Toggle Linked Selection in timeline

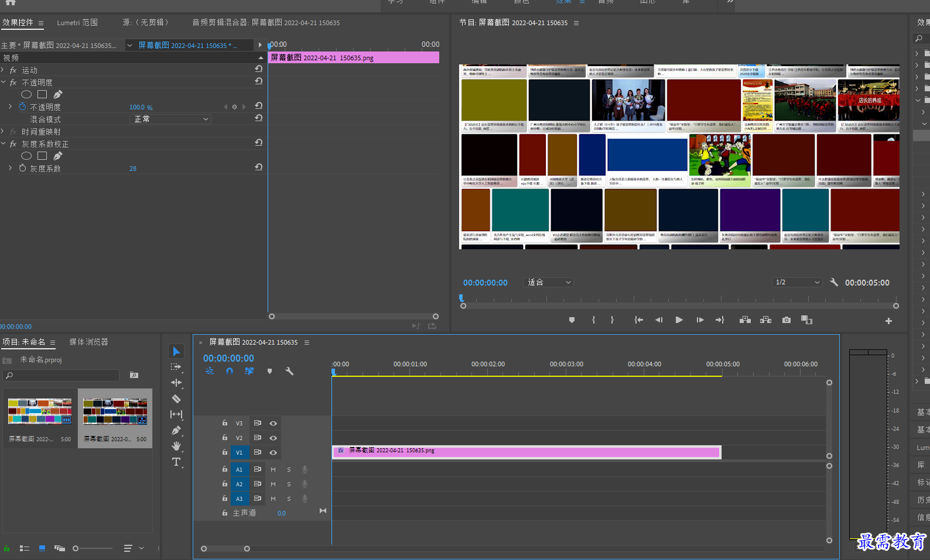(249, 371)
